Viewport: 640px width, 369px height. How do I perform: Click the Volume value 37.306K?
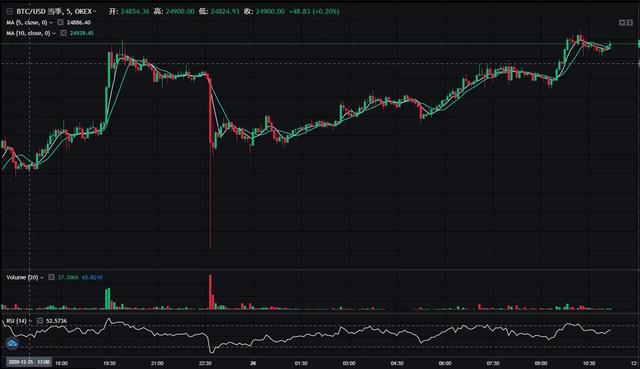[68, 278]
